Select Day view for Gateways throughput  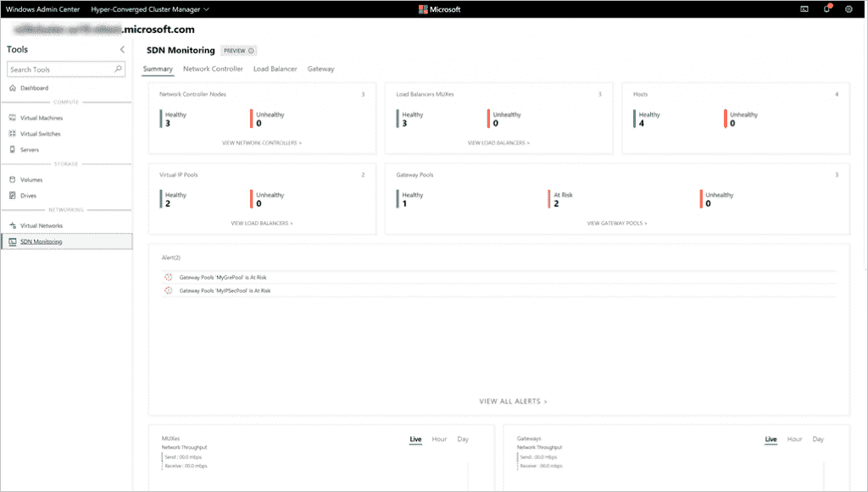[x=818, y=439]
